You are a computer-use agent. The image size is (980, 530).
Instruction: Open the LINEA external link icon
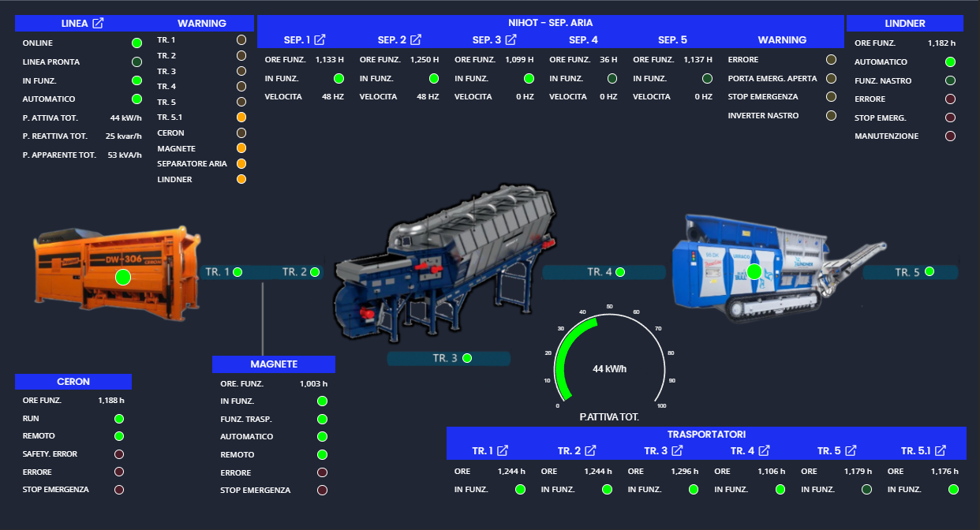coord(98,24)
